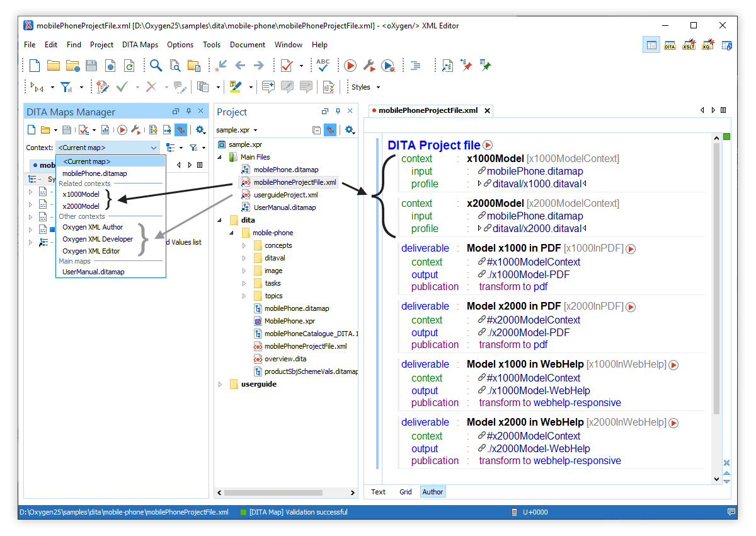Screen dimensions: 756x536
Task: Open the mobilePhone.ditamap link under x1000Model
Action: (x=535, y=171)
